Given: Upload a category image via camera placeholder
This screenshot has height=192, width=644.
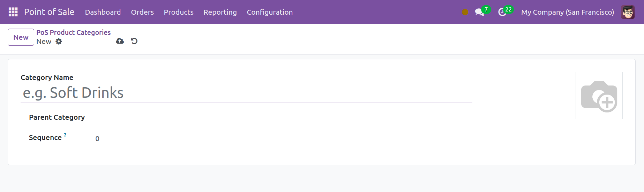Looking at the screenshot, I should pyautogui.click(x=599, y=95).
